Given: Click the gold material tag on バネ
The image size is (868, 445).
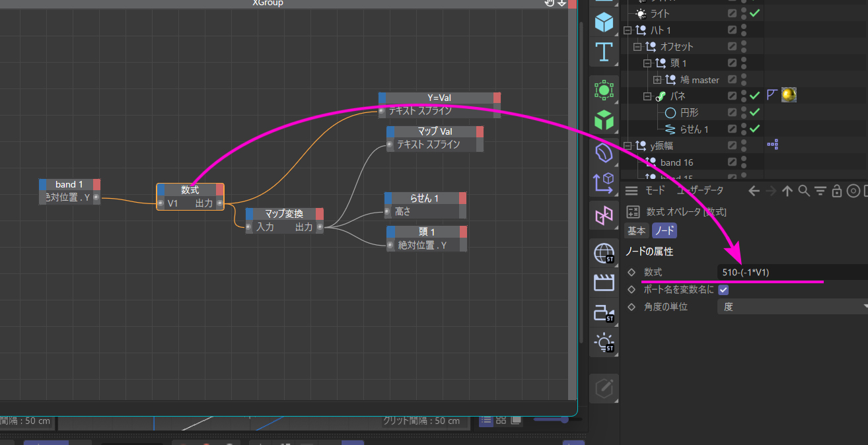Looking at the screenshot, I should coord(789,96).
